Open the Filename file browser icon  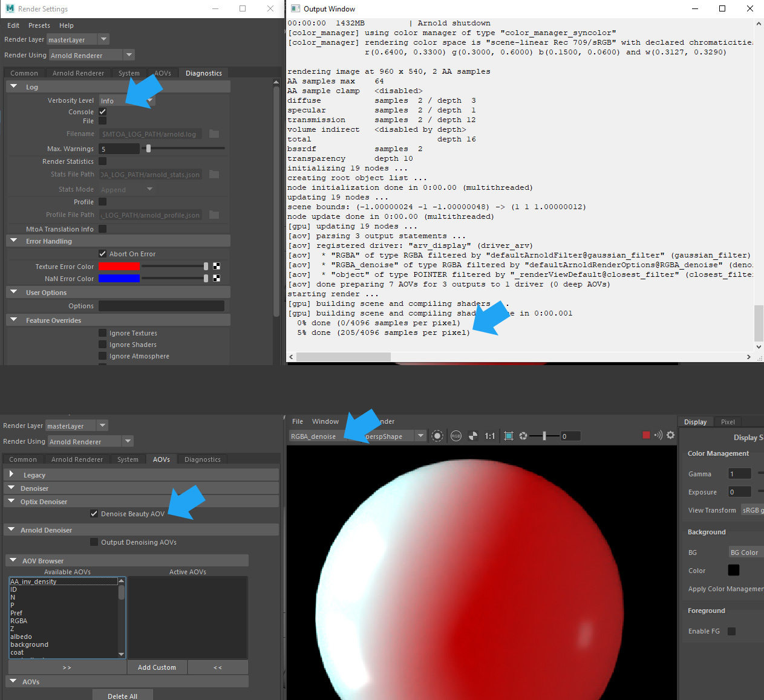click(214, 134)
